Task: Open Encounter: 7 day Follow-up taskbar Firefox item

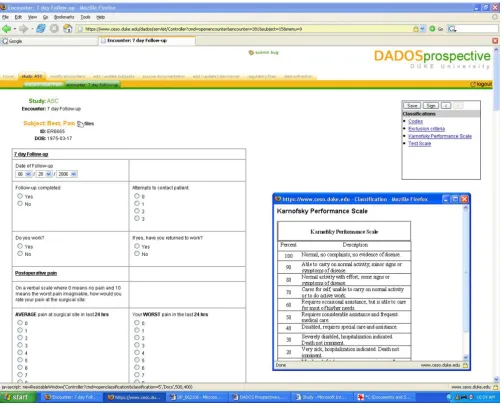Action: point(71,397)
